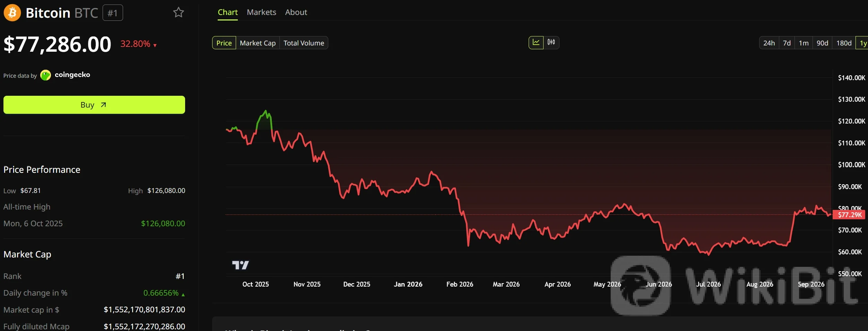Viewport: 868px width, 331px height.
Task: Set chart range to 90d
Action: (822, 43)
